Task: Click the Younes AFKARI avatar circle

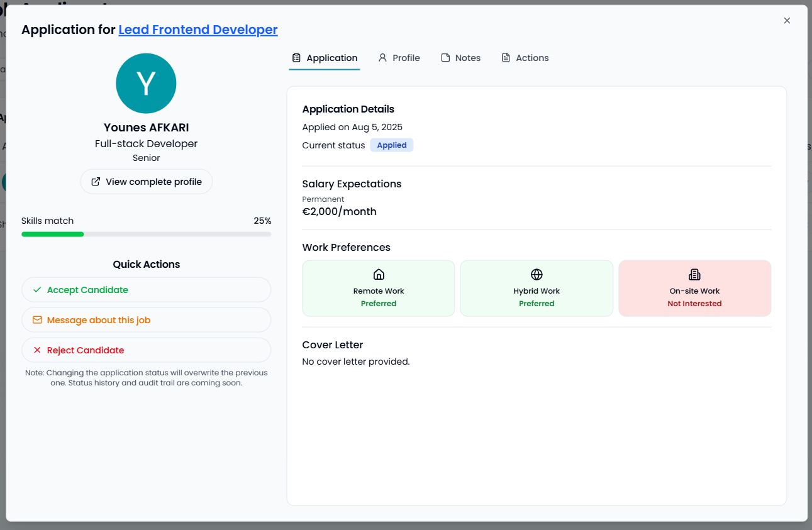Action: pyautogui.click(x=146, y=83)
